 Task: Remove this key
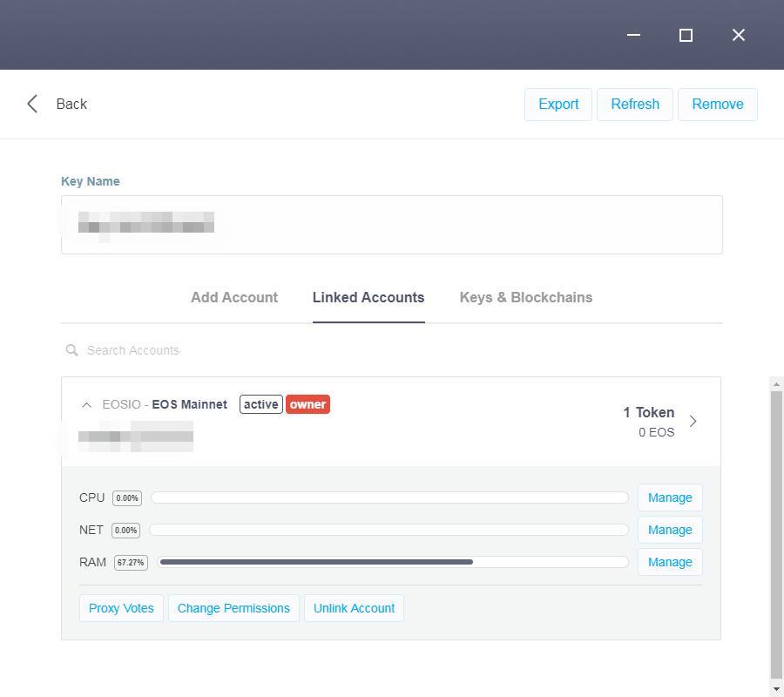[717, 104]
